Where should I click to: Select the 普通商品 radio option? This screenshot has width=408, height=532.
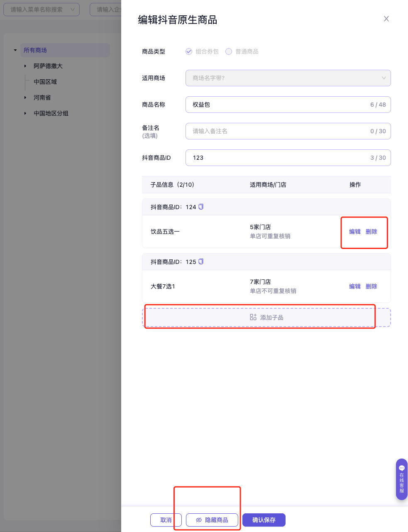229,51
